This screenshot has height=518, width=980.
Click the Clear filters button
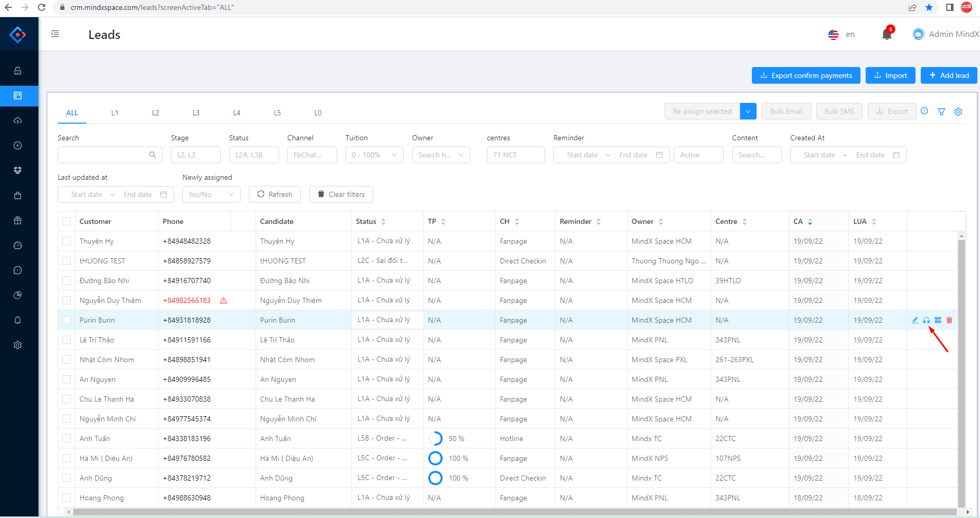[x=341, y=194]
